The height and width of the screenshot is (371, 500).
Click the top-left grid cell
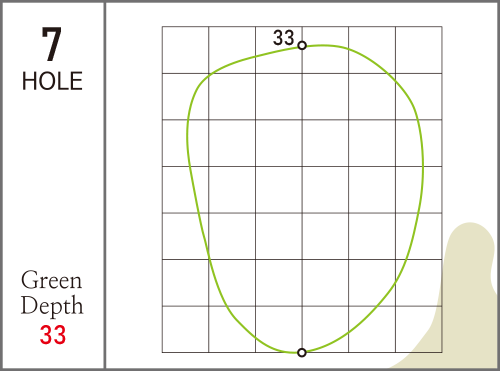(185, 50)
